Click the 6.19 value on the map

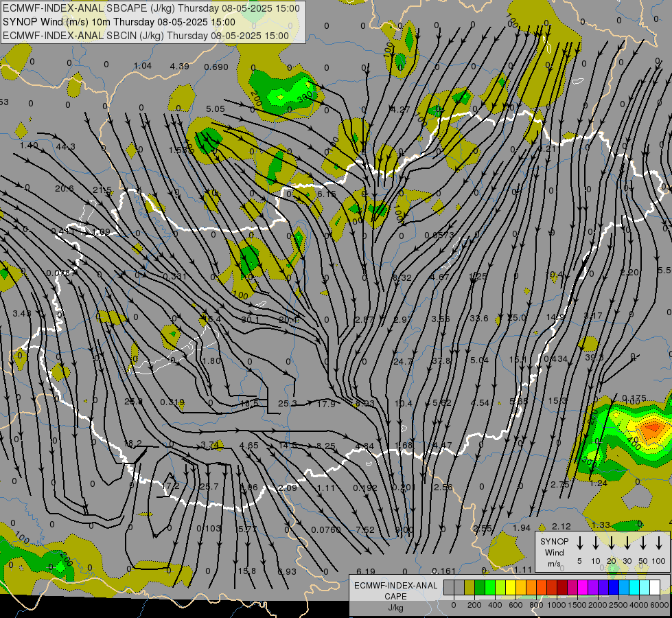click(x=366, y=571)
